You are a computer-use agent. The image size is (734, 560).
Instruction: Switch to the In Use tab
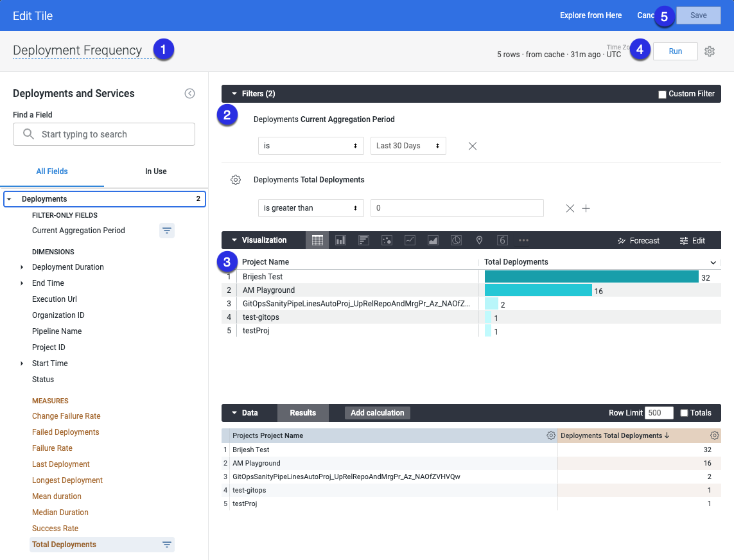click(155, 171)
